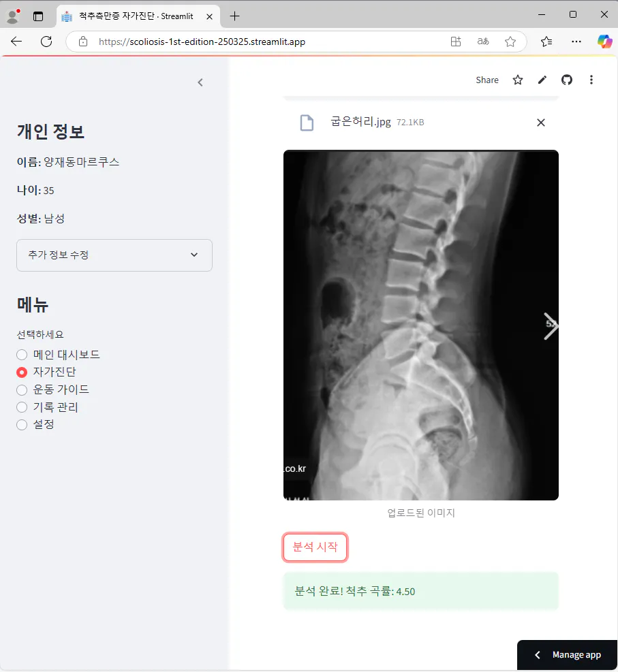Image resolution: width=618 pixels, height=672 pixels.
Task: Expand the 추가 정보 수정 section
Action: click(x=114, y=255)
